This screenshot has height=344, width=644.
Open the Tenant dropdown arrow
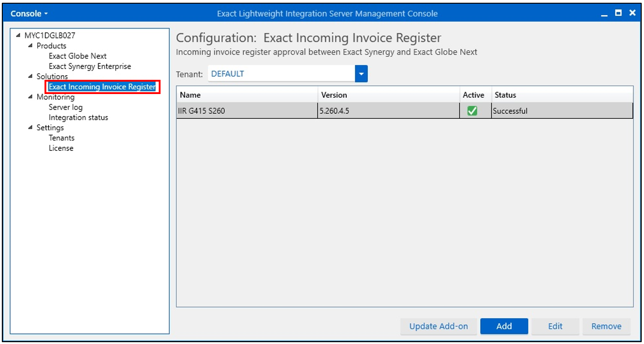[x=361, y=74]
